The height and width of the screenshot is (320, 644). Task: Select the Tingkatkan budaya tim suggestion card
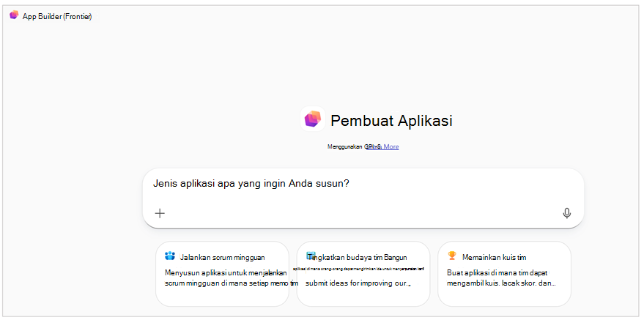tap(363, 274)
